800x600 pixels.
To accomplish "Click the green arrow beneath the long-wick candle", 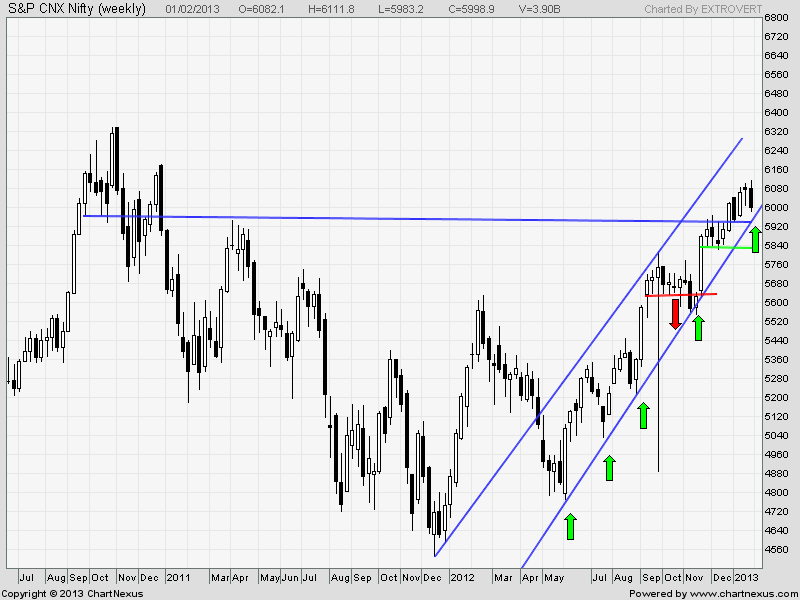I will click(644, 415).
